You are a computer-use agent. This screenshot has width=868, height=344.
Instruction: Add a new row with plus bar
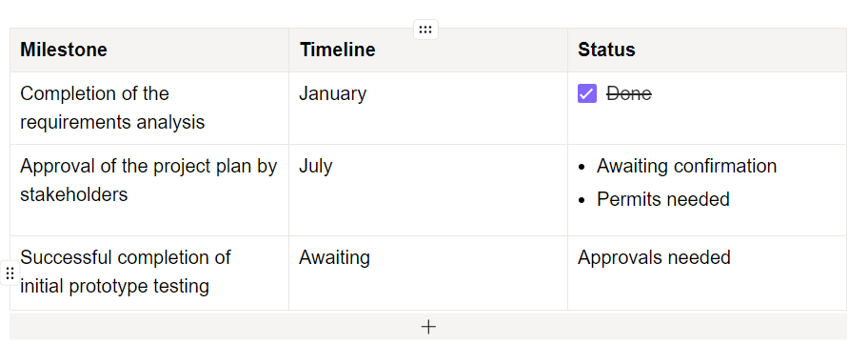[428, 326]
